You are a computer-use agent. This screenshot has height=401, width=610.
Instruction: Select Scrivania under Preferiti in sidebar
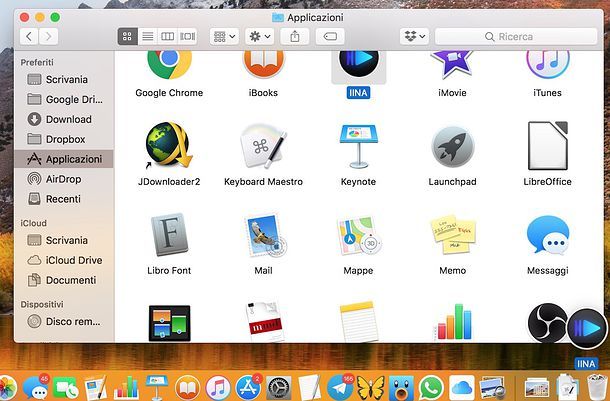[x=64, y=79]
